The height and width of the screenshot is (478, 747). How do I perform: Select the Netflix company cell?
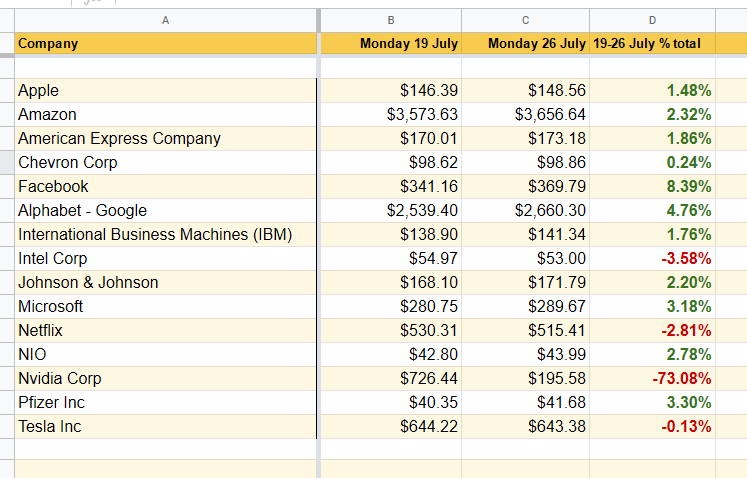pyautogui.click(x=165, y=330)
